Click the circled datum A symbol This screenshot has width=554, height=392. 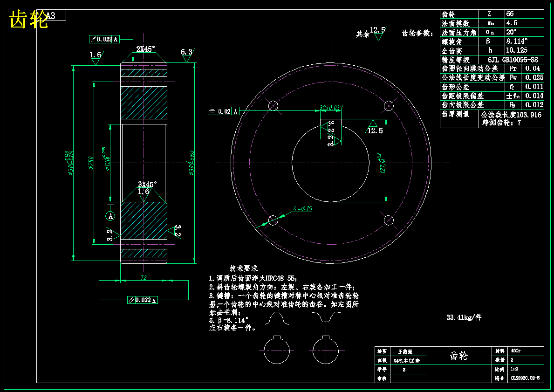tap(110, 216)
